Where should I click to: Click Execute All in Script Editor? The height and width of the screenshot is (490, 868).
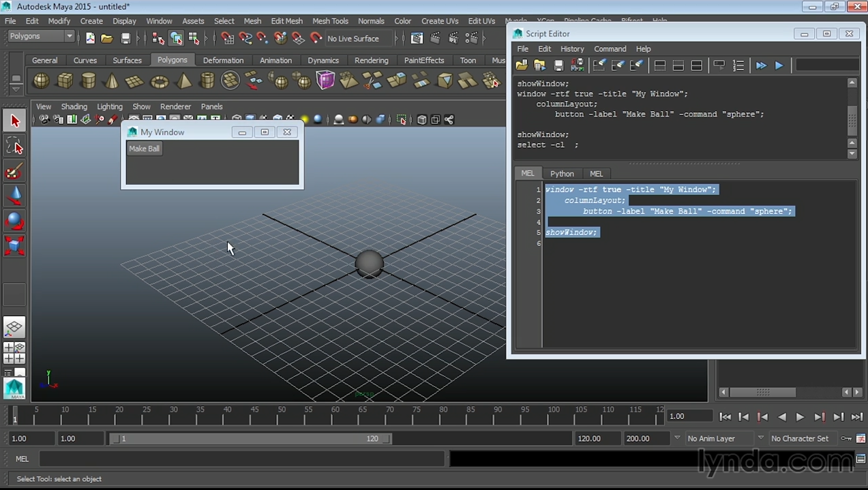(761, 65)
